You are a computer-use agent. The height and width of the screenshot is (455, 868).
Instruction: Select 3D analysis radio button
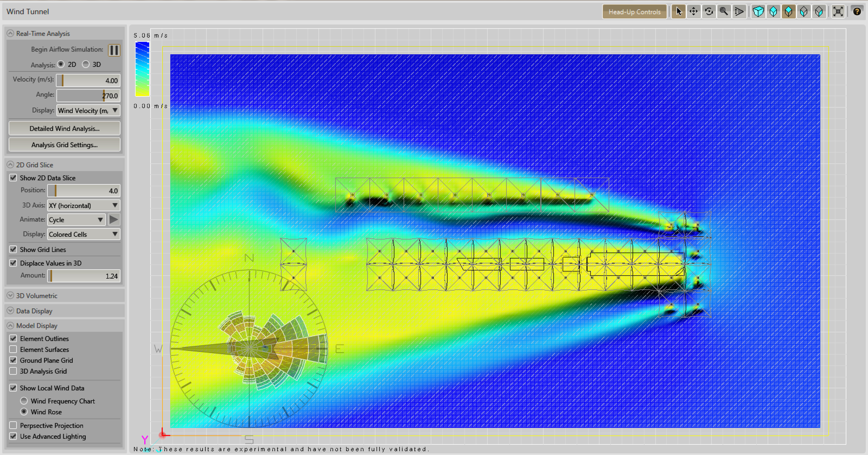pyautogui.click(x=86, y=64)
